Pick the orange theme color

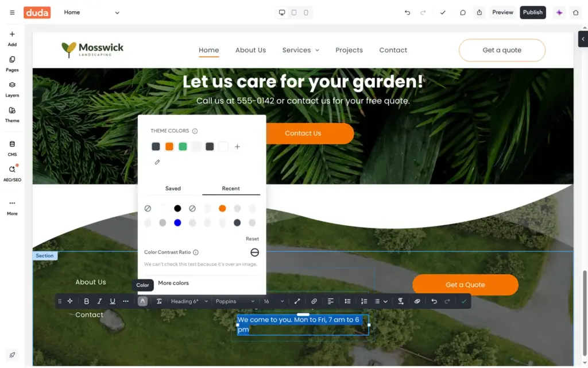click(169, 147)
